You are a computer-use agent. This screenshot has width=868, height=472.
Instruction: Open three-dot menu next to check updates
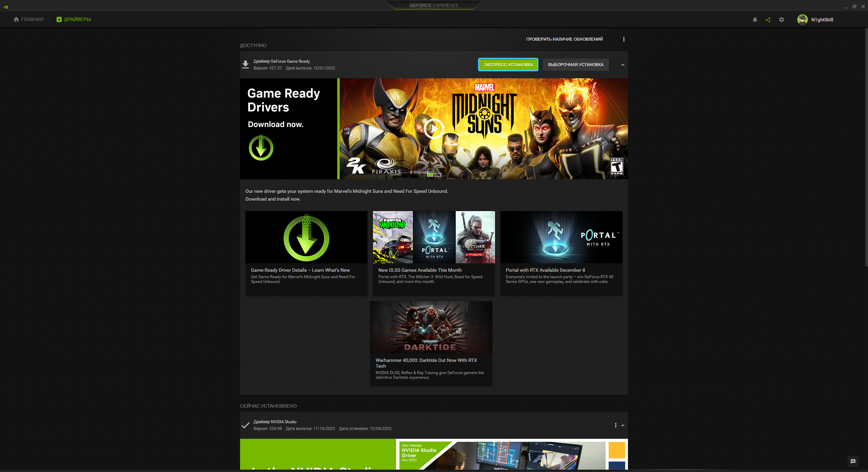pos(624,39)
